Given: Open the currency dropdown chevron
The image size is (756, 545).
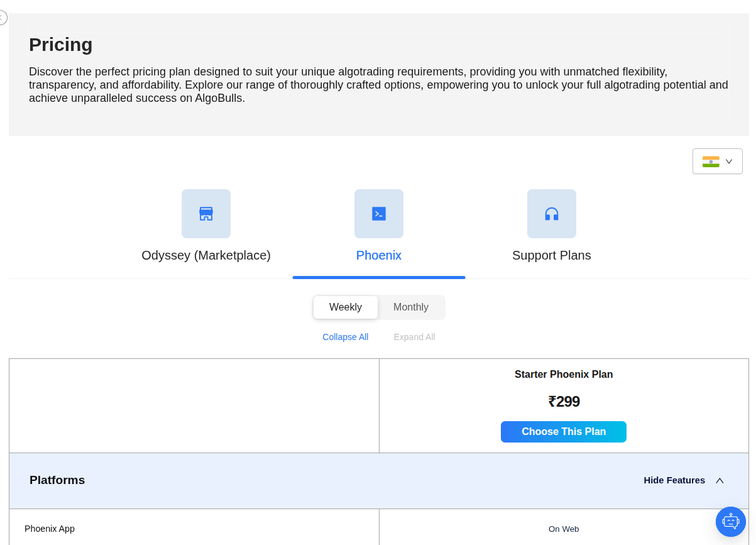Looking at the screenshot, I should click(729, 162).
